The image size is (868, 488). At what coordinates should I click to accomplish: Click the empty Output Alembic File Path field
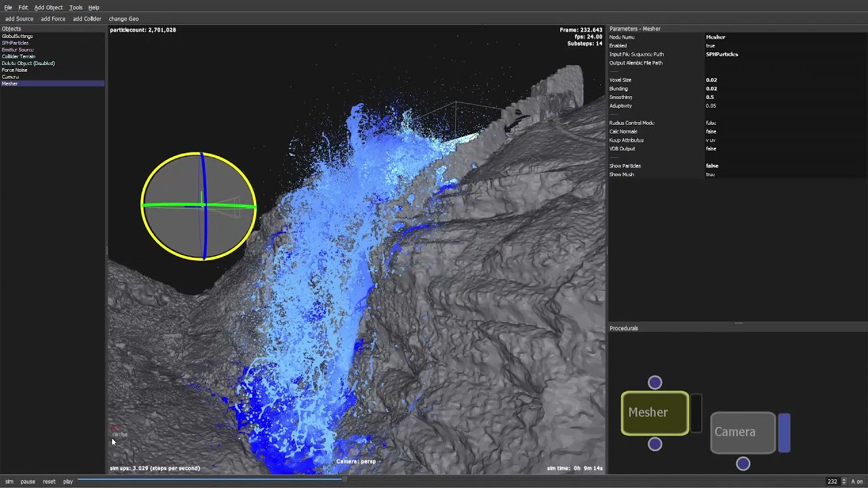(x=784, y=63)
